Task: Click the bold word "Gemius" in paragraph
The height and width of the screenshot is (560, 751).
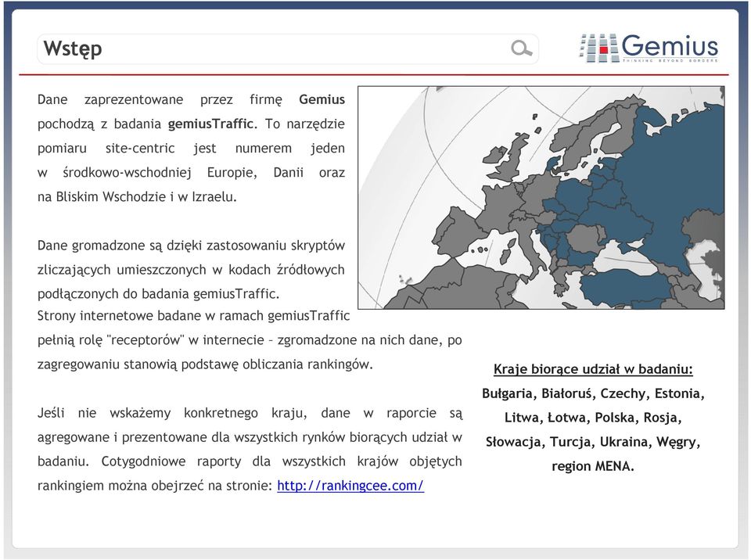Action: (x=322, y=99)
